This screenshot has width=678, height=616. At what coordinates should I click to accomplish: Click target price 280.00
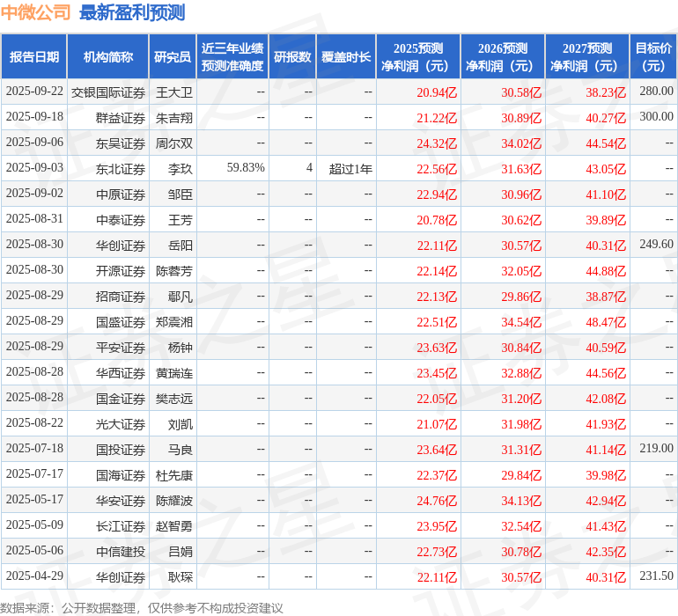point(656,91)
